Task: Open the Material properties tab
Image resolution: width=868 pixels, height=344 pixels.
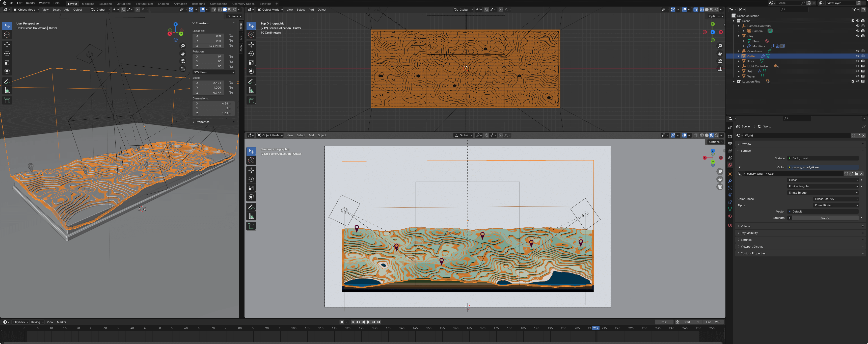Action: tap(730, 217)
